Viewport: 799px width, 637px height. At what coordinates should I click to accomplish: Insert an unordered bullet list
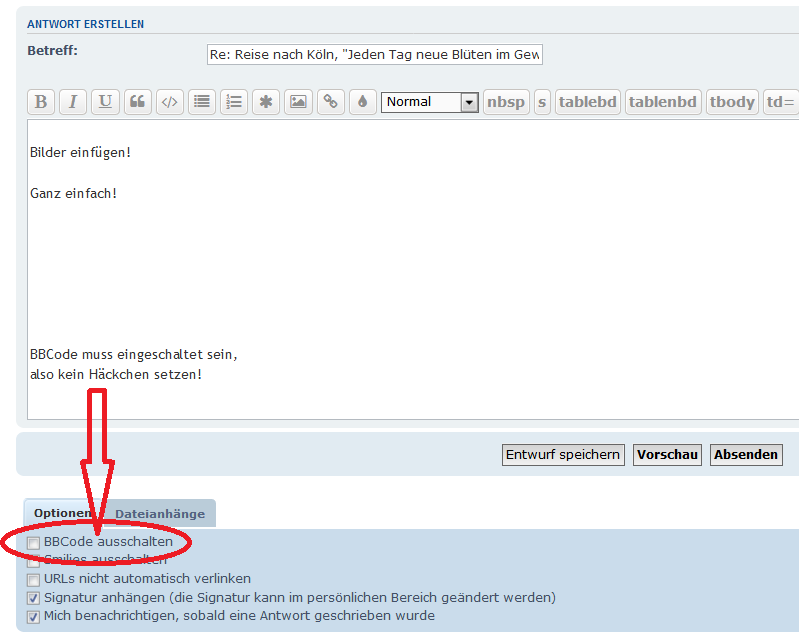[x=202, y=102]
